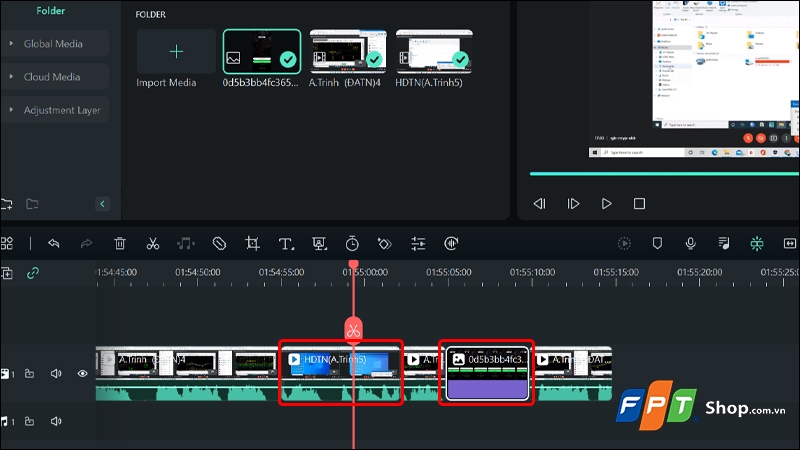
Task: Click the timeline playhead handle
Action: [354, 264]
